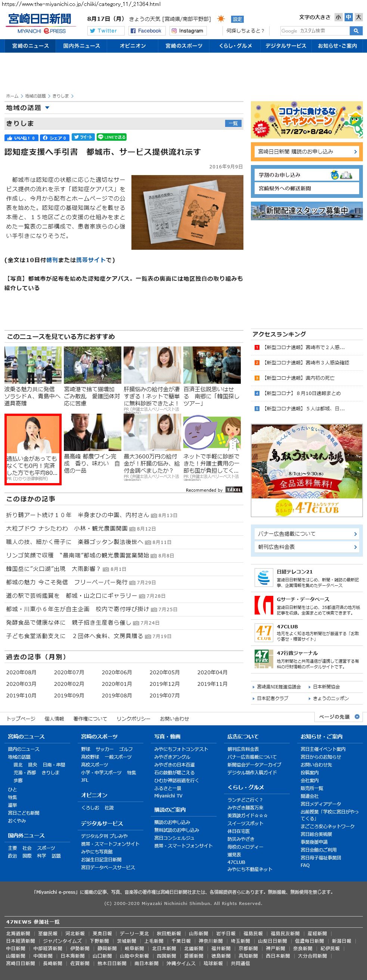Open the 宮崎のスポーツ navigation menu
This screenshot has height=980, width=367.
pos(184,46)
